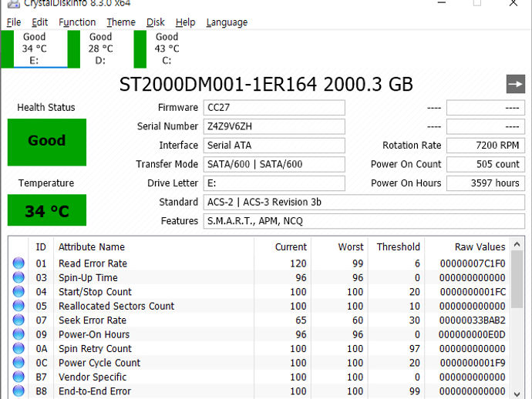Minimize the CrystalDiskInfo window
The image size is (532, 399).
click(442, 3)
